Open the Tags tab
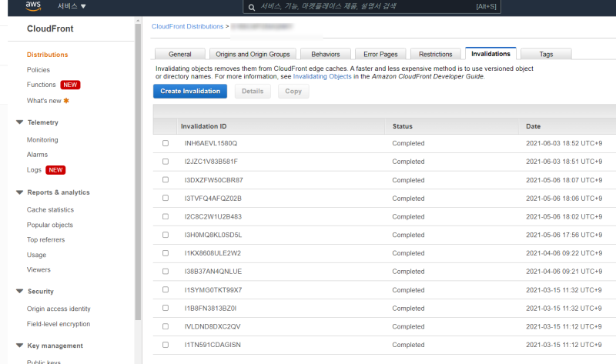 [x=546, y=54]
